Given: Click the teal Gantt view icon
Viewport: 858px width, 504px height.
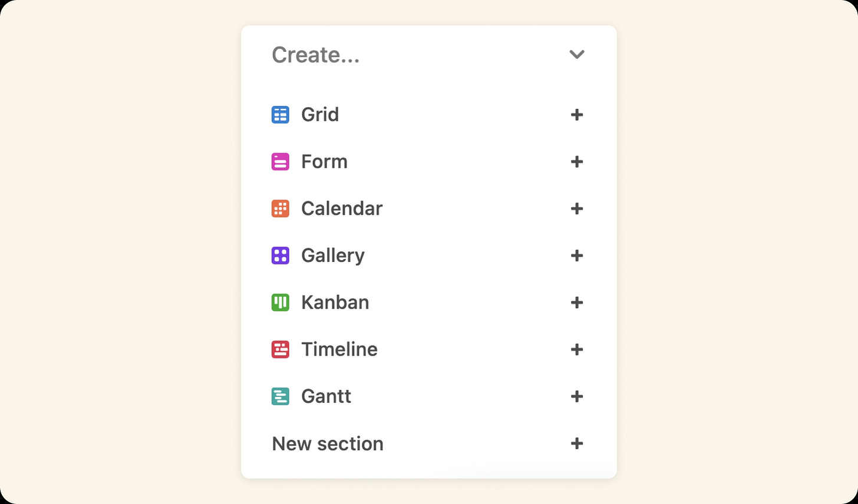Looking at the screenshot, I should coord(280,396).
